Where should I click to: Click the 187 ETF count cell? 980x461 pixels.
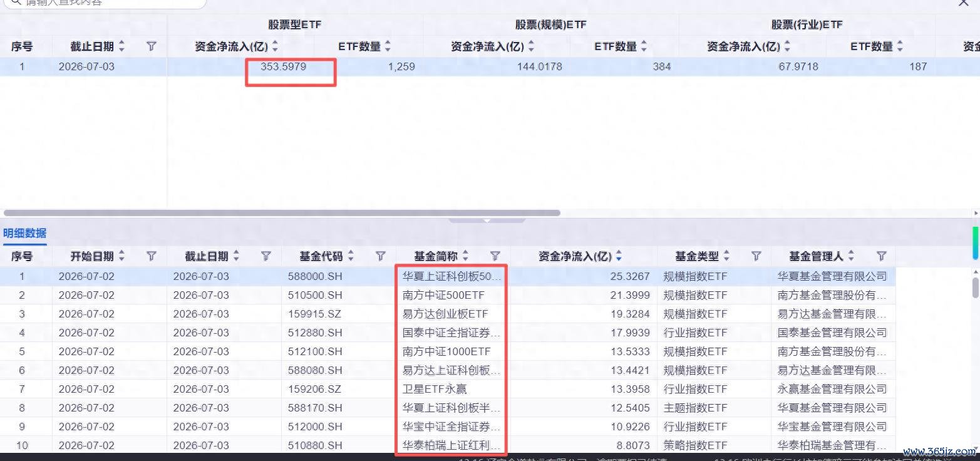point(917,66)
